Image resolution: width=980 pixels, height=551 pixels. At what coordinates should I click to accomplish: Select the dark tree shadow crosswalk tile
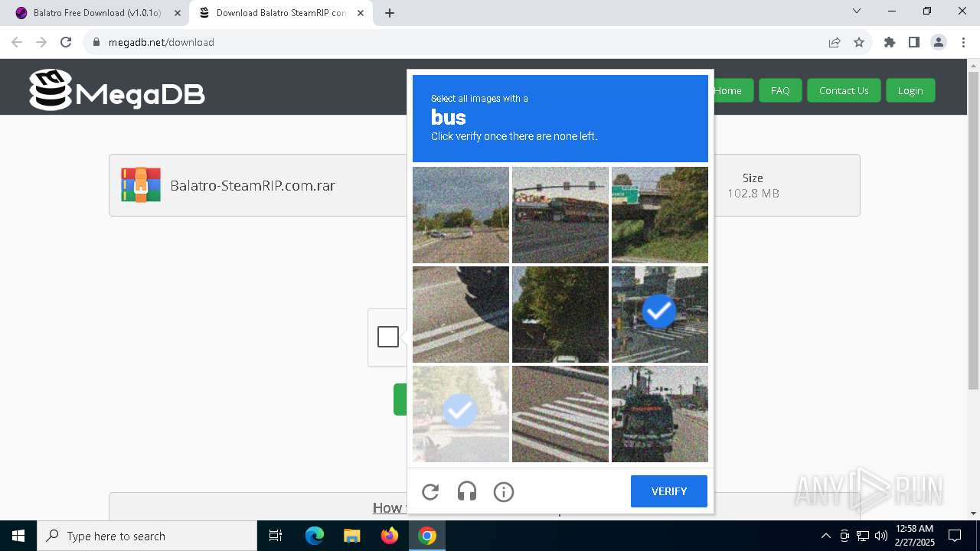pos(461,315)
